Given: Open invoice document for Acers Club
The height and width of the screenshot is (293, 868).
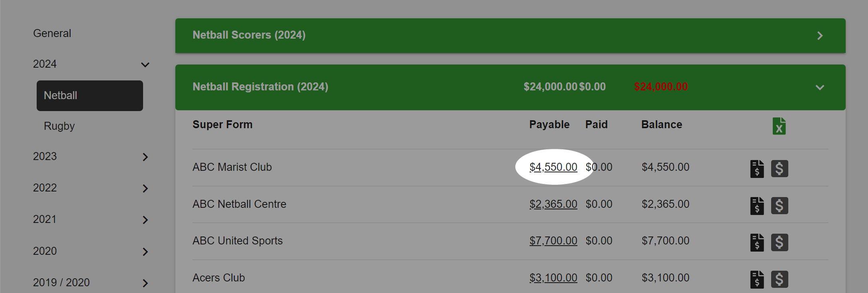Looking at the screenshot, I should tap(757, 279).
